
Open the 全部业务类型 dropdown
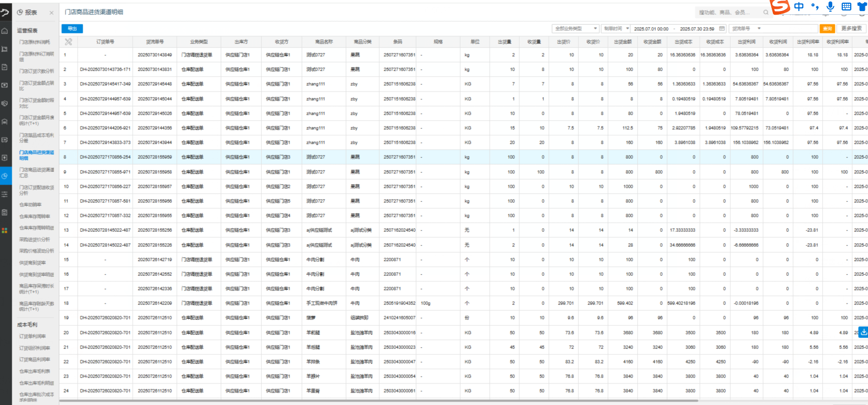pyautogui.click(x=575, y=28)
